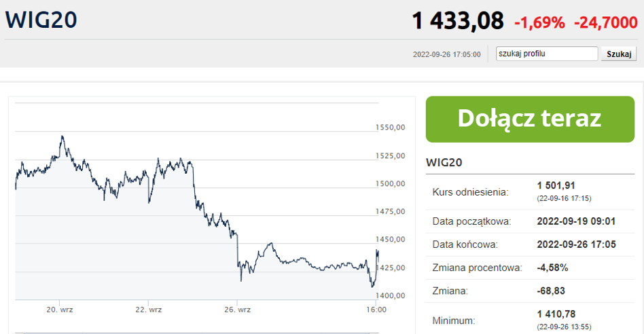Click the Data końcowa value
Image resolution: width=644 pixels, height=334 pixels.
[x=577, y=244]
